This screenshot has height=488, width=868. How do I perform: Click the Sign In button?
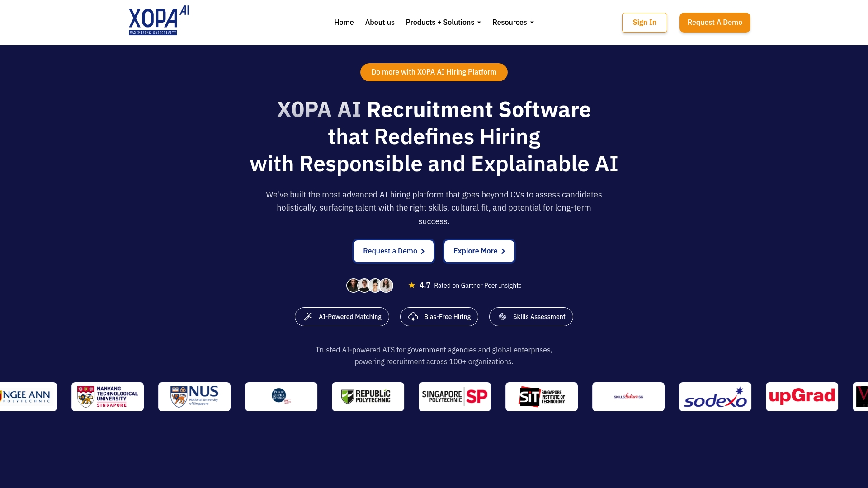(x=644, y=22)
